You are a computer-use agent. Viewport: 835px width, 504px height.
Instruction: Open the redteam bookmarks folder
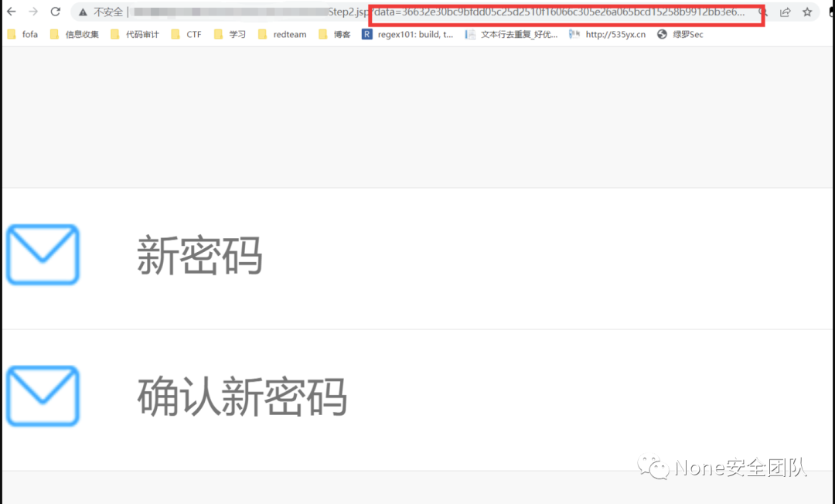tap(282, 34)
